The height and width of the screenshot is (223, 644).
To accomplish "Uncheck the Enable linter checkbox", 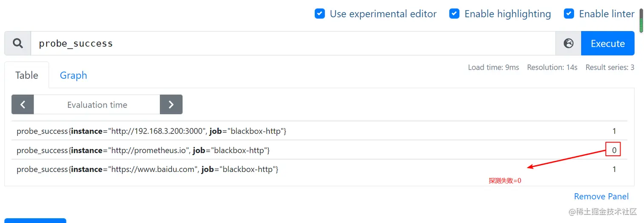I will pos(569,14).
